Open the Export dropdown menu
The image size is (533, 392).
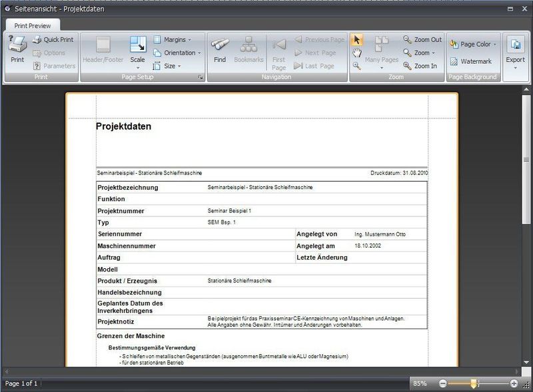tap(515, 53)
